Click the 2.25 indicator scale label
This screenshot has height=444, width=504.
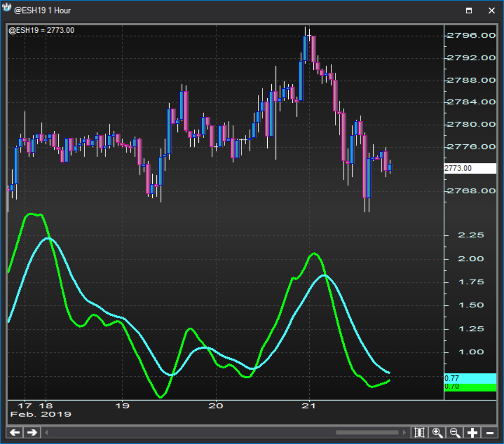point(471,235)
